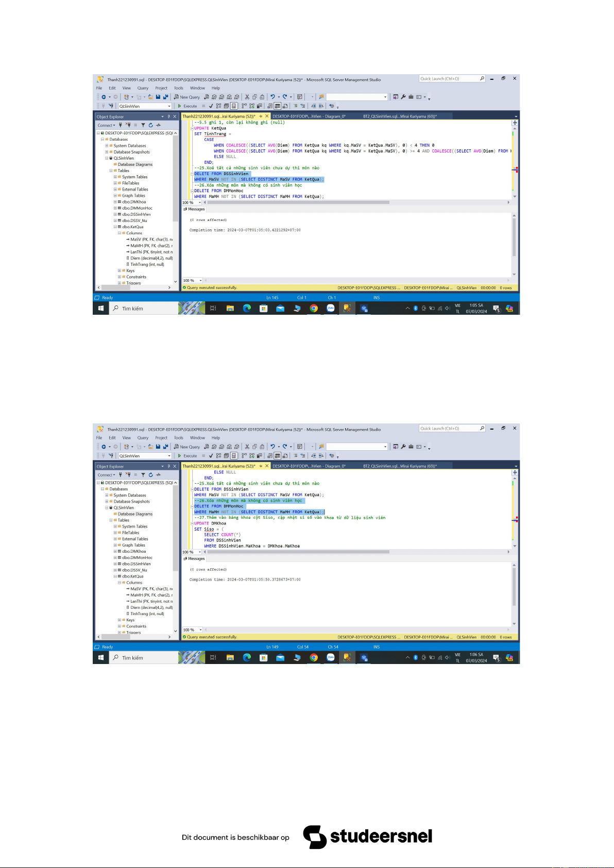Click Parse checkmark icon in top window toolbar
The height and width of the screenshot is (868, 614).
(x=211, y=106)
